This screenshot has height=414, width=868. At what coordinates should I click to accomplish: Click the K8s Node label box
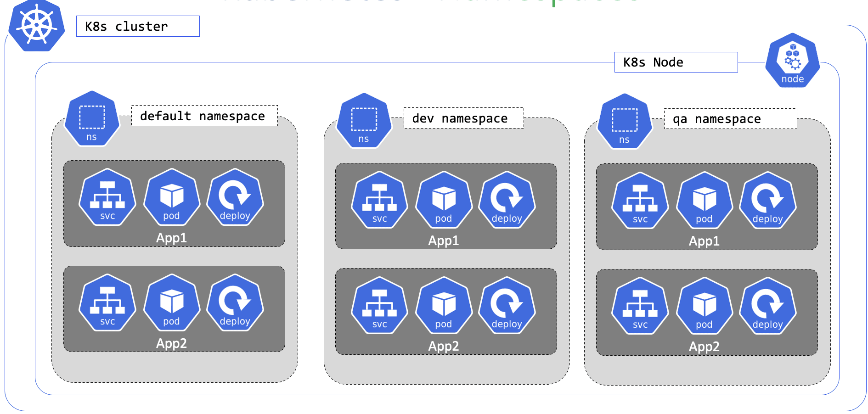coord(676,62)
